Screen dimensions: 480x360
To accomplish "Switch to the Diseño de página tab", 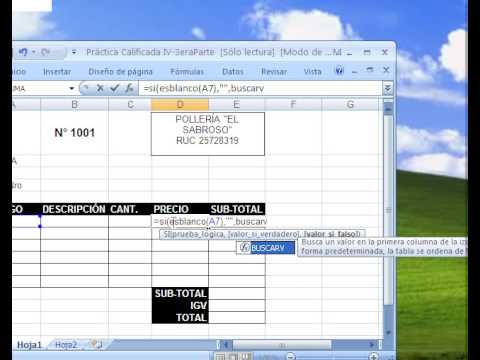I will [x=120, y=72].
